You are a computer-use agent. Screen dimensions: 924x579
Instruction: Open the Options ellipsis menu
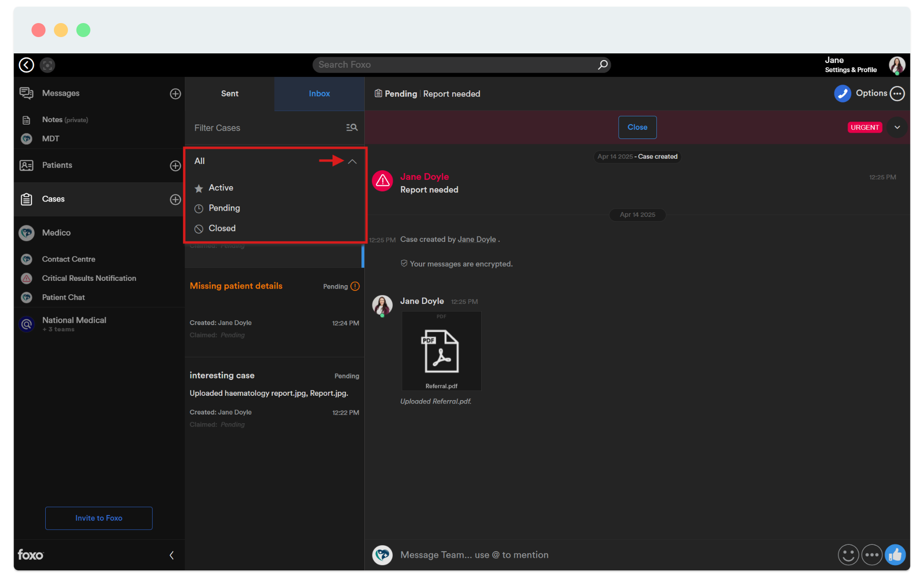[897, 94]
